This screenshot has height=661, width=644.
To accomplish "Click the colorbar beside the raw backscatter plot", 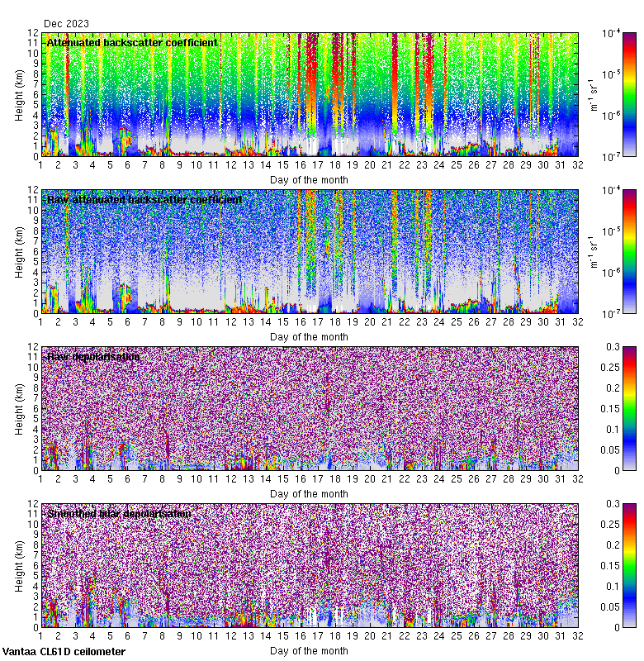I will [607, 251].
